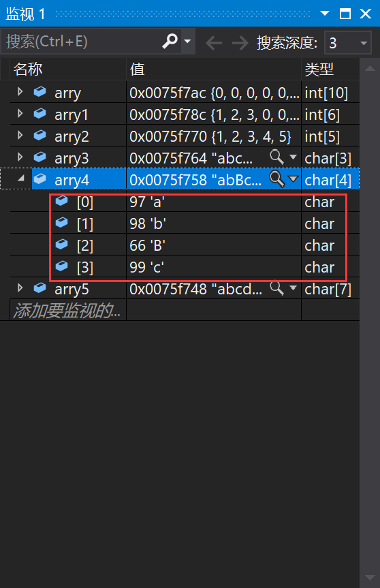The image size is (380, 588).
Task: Select the [0] element row
Action: tap(185, 202)
